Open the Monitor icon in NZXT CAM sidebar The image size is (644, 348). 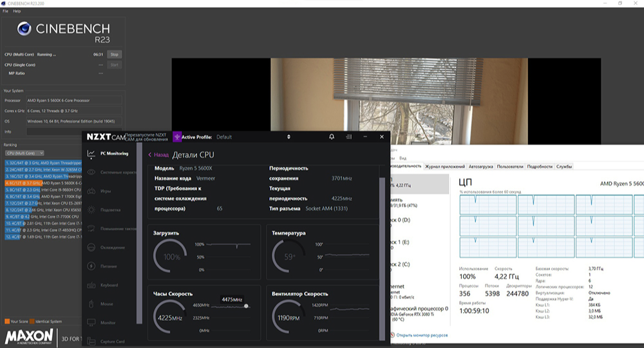coord(91,322)
